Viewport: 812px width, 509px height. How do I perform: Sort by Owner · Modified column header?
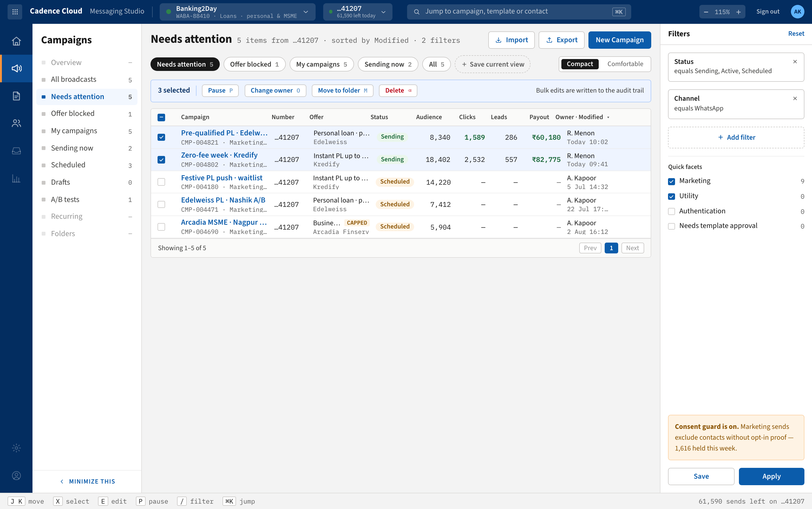[582, 117]
